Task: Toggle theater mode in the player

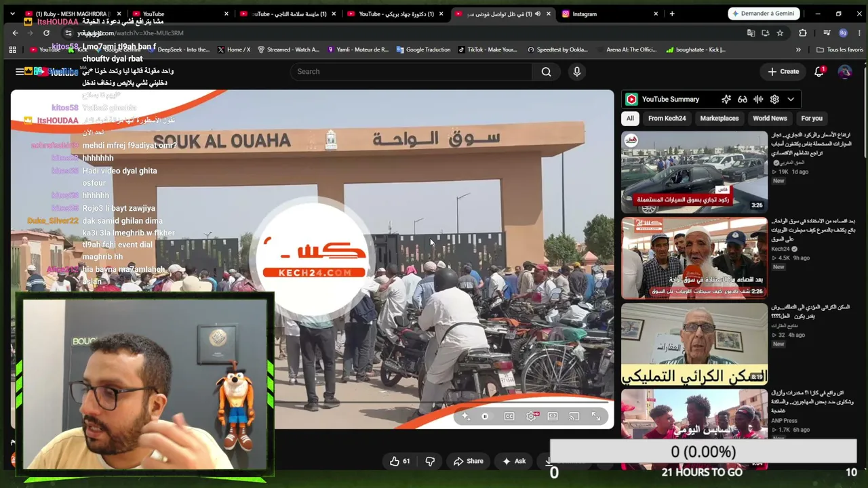Action: [553, 416]
